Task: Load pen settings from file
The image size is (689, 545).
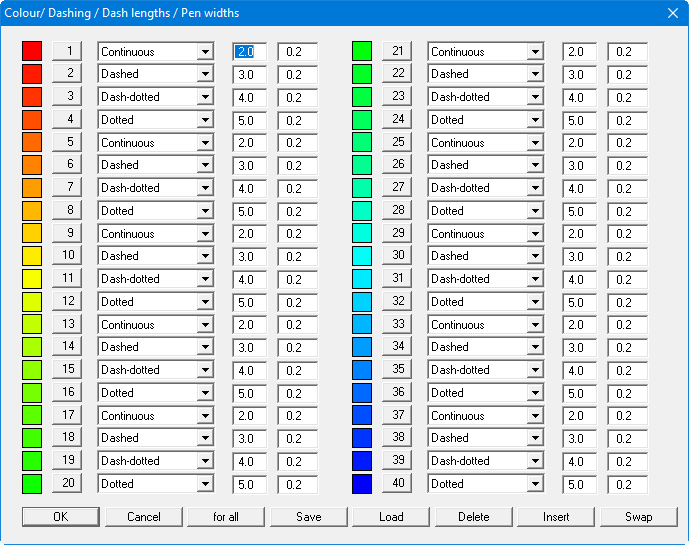Action: point(391,517)
